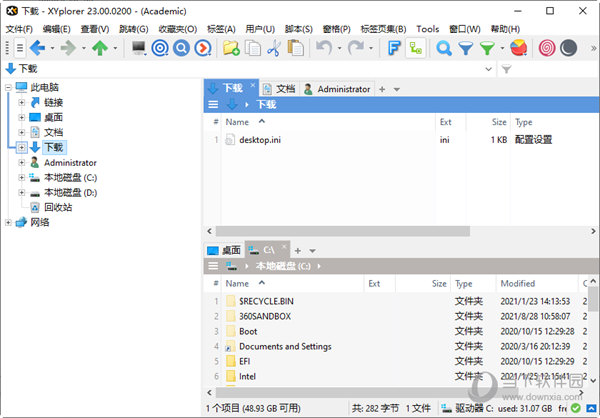The width and height of the screenshot is (600, 418).
Task: Click hamburger icon in 本地磁盘 (C:) breadcrumb bar
Action: [213, 266]
